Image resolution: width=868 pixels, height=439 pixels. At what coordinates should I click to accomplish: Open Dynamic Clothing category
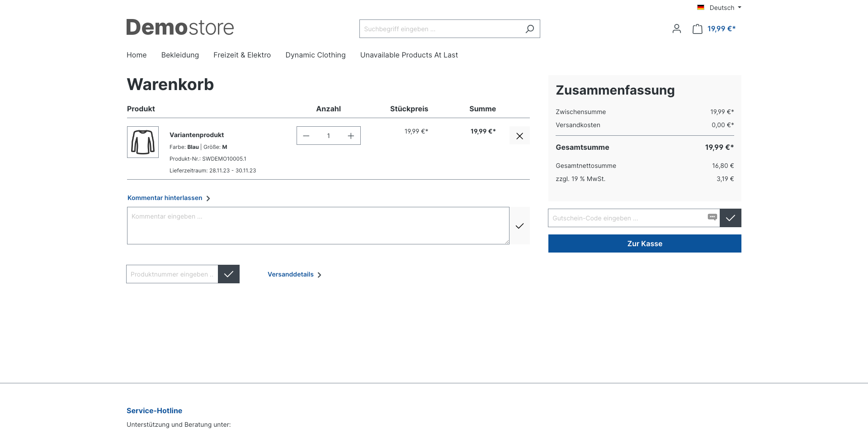pos(316,55)
